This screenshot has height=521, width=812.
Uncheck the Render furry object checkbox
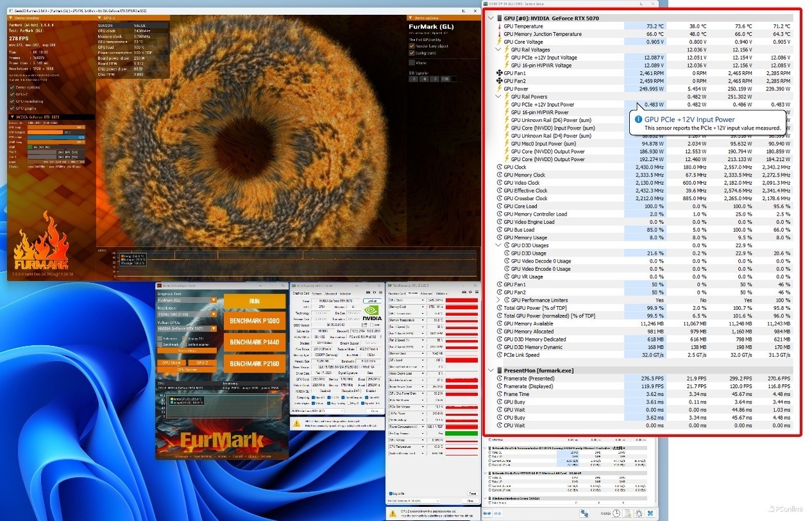pos(412,46)
